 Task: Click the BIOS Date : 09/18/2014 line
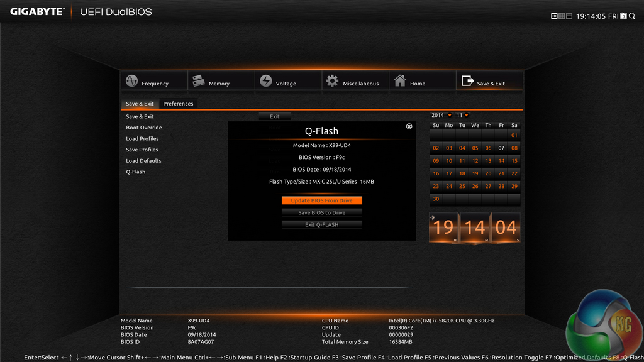click(321, 170)
